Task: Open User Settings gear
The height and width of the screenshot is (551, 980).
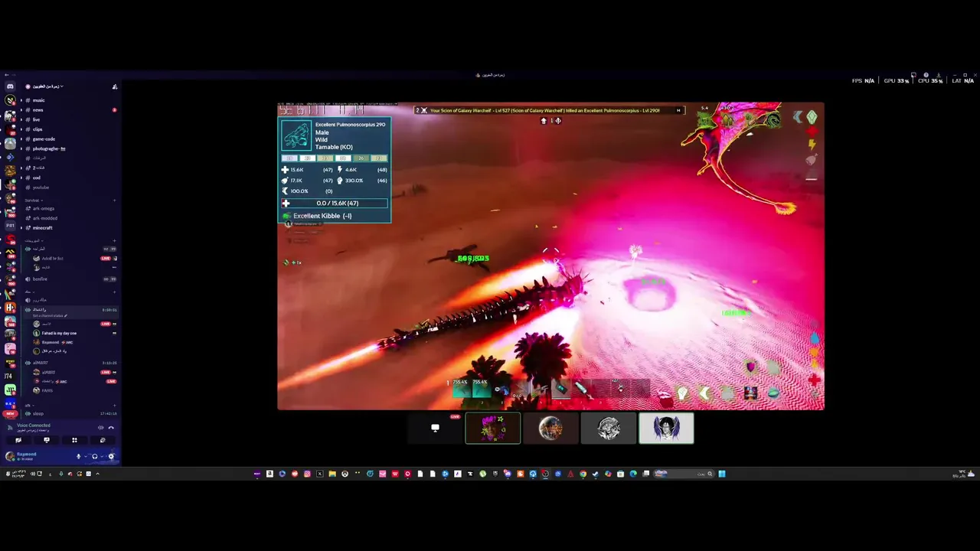Action: click(111, 456)
